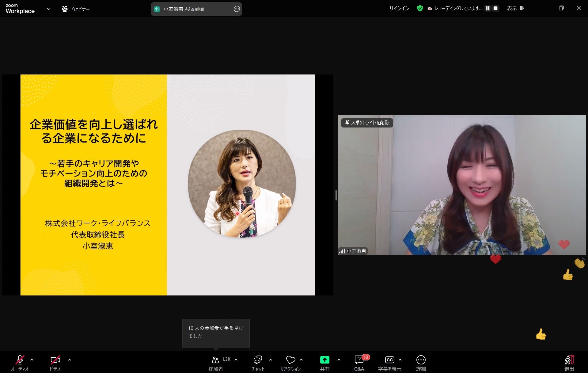The height and width of the screenshot is (373, 588).
Task: Open the screen share options menu for 小室淑恵
Action: (237, 9)
